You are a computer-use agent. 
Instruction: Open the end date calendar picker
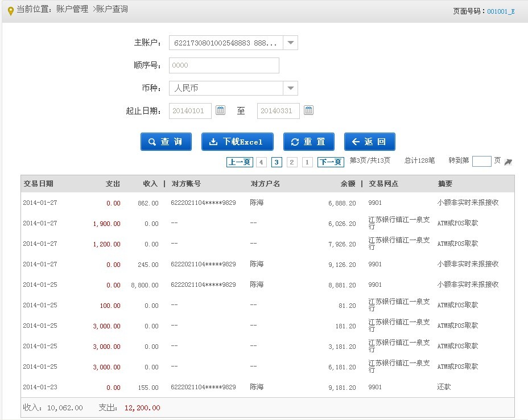[308, 110]
